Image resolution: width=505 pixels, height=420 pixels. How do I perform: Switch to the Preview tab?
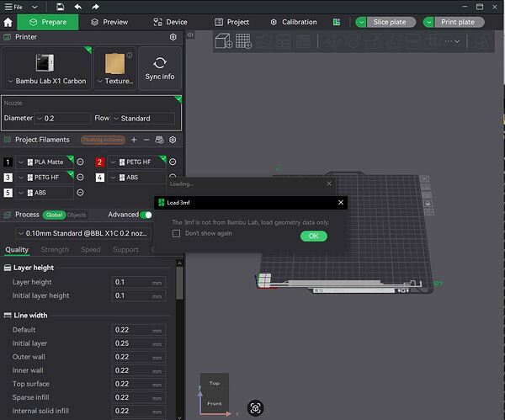[x=109, y=22]
